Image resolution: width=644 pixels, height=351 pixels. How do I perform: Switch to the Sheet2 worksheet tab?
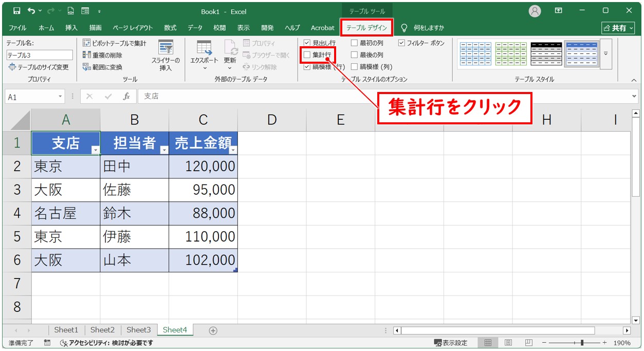[102, 330]
